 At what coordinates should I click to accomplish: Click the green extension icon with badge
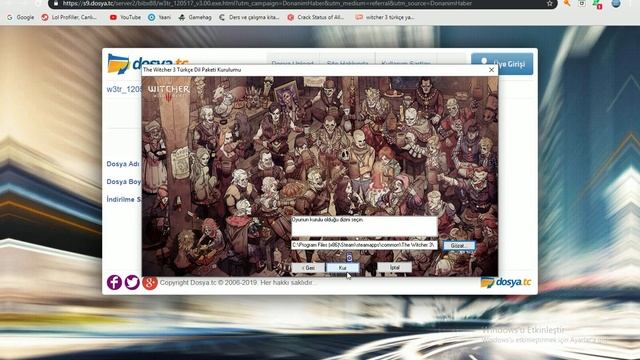pyautogui.click(x=598, y=4)
